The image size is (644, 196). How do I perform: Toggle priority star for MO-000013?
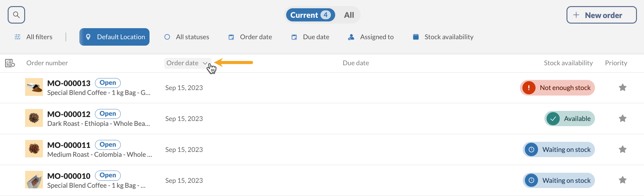(622, 88)
